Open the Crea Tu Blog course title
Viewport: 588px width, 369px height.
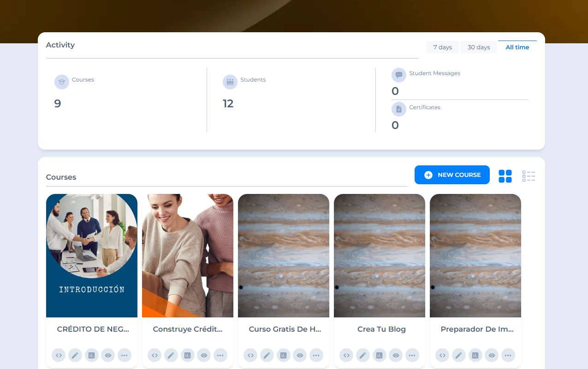coord(381,329)
